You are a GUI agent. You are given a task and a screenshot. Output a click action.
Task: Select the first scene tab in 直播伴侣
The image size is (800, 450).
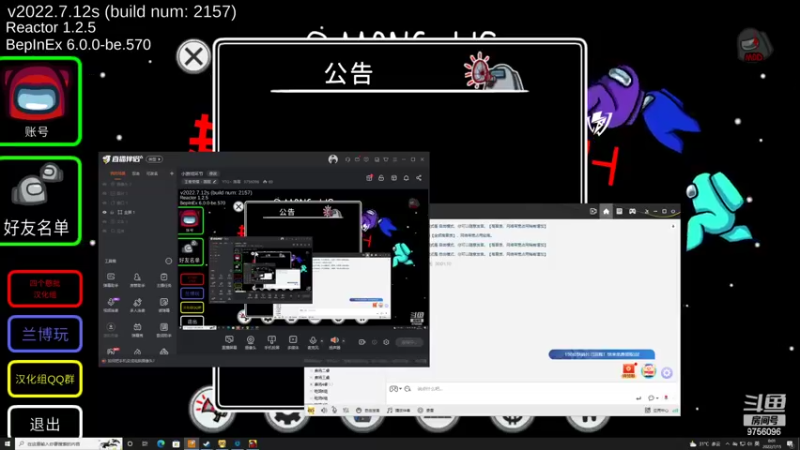coord(117,173)
